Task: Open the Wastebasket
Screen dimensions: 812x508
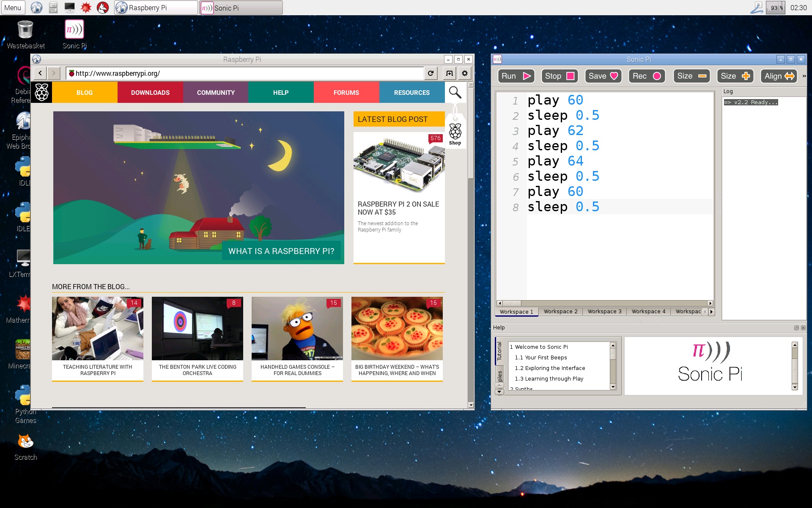Action: click(x=25, y=30)
